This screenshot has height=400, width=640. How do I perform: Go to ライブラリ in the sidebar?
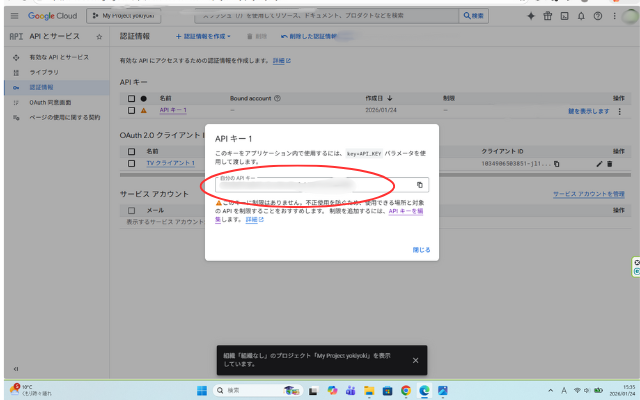43,73
